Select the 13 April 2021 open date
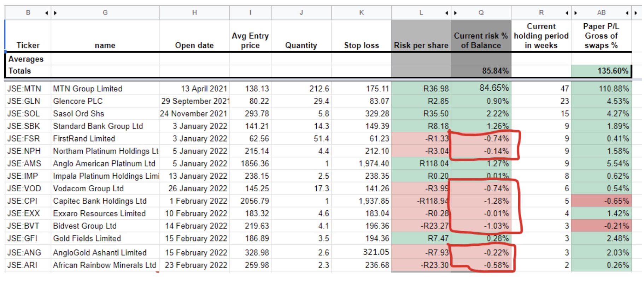The height and width of the screenshot is (281, 644). [194, 89]
